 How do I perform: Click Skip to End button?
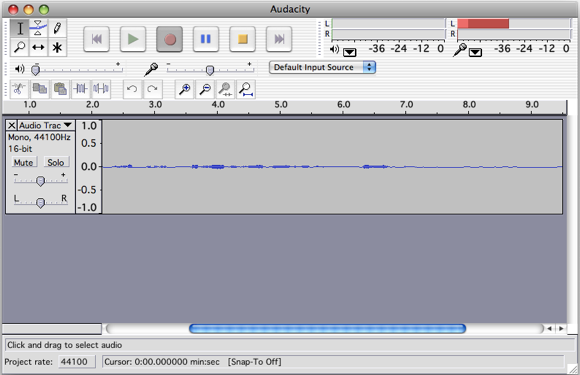pos(279,39)
